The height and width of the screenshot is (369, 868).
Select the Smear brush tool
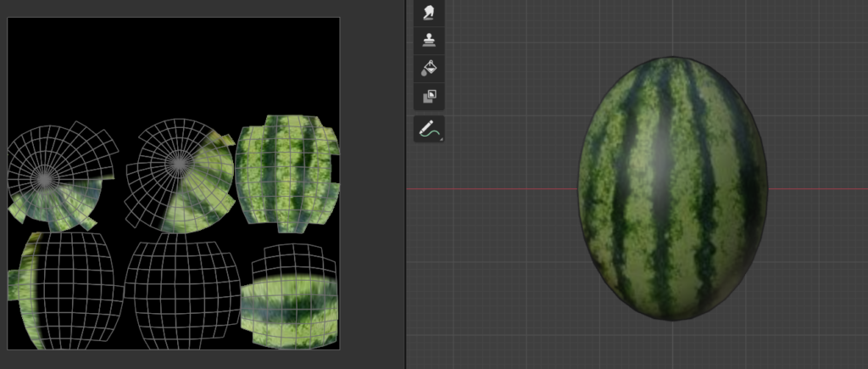click(429, 12)
